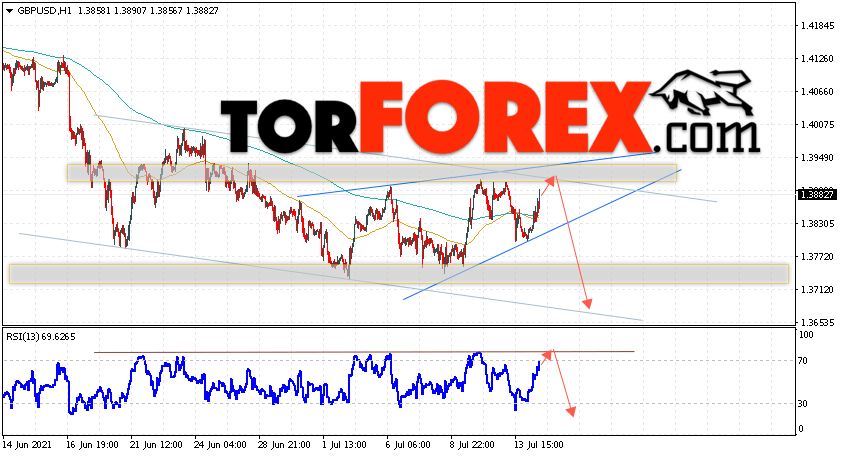Click the 1 Jul 13:00 time label
Viewport: 841px width, 456px height.
(344, 445)
